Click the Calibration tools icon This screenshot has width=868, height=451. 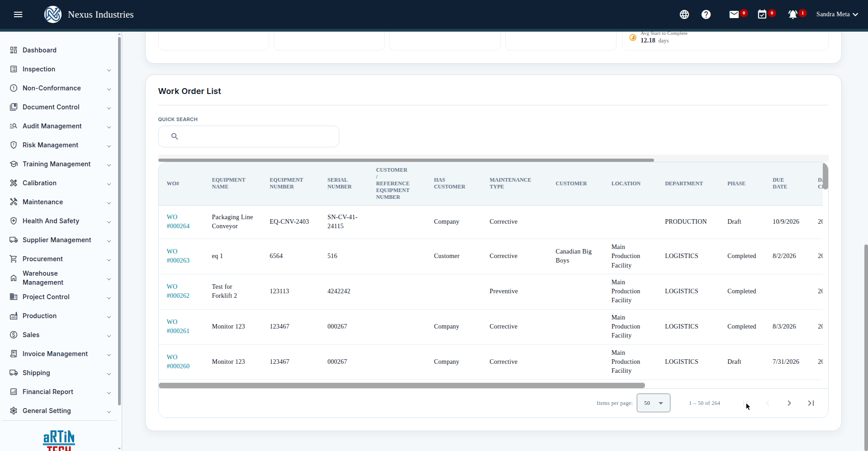tap(14, 183)
